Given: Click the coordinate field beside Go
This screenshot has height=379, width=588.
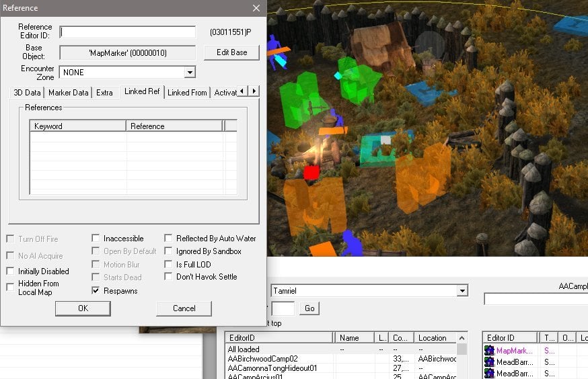Looking at the screenshot, I should (x=283, y=308).
